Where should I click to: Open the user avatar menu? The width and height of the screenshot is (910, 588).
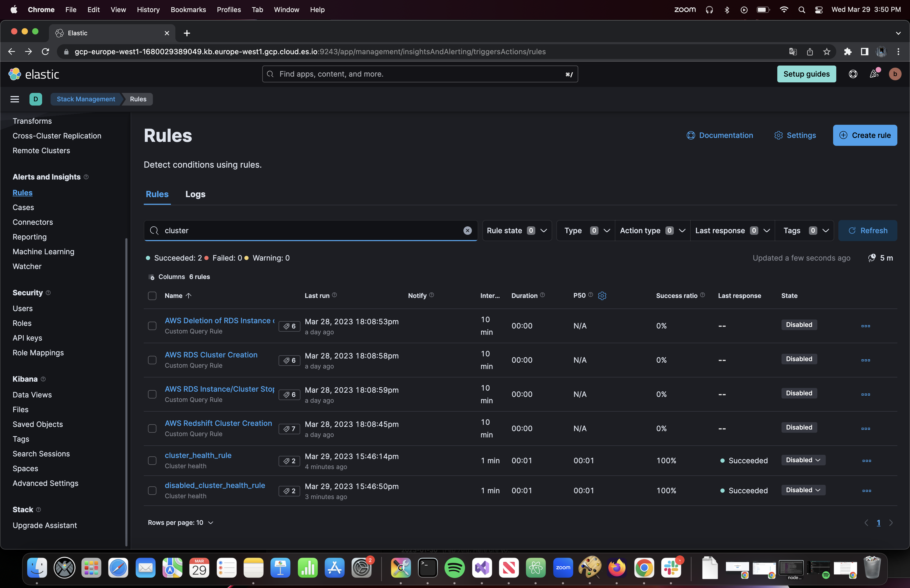(x=895, y=74)
